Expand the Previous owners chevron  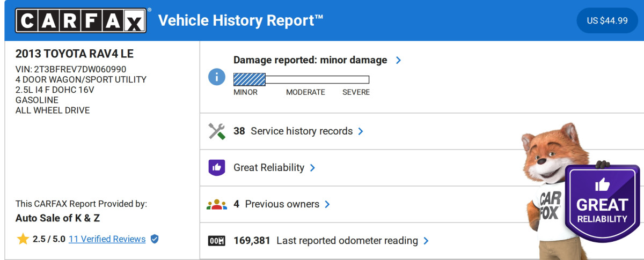click(327, 204)
